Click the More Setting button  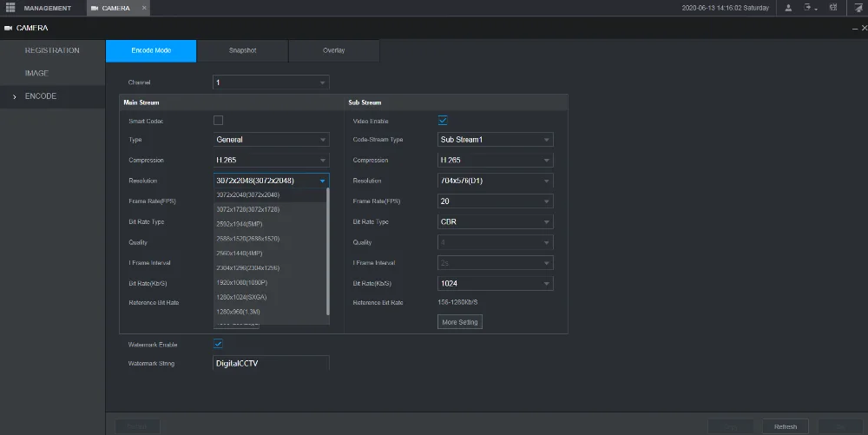point(460,322)
